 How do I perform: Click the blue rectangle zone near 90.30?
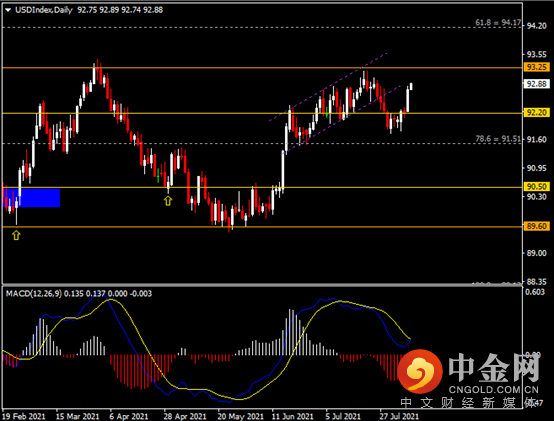point(31,197)
